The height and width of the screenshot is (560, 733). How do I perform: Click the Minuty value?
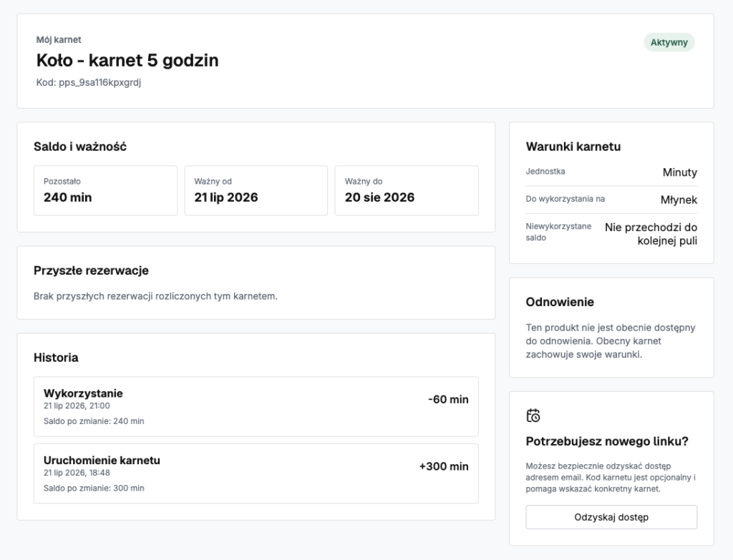point(680,172)
